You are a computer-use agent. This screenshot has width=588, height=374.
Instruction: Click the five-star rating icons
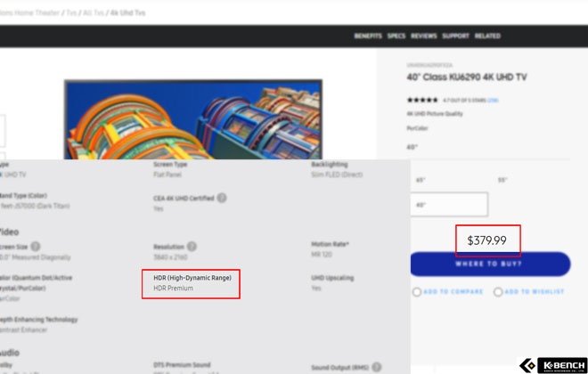pos(422,100)
